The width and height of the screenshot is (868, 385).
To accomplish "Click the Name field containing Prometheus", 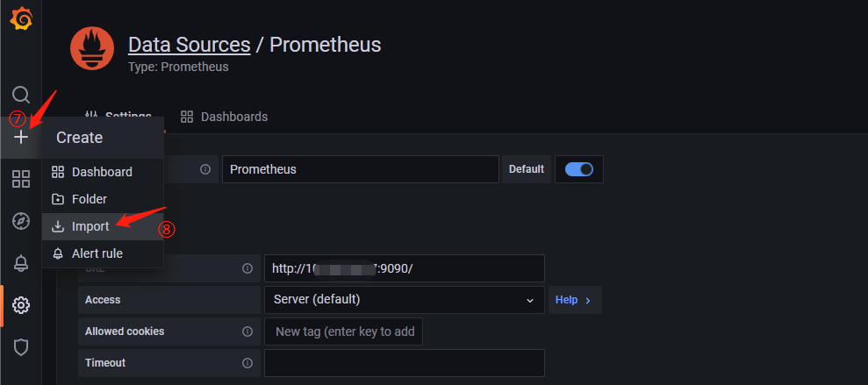I will 360,169.
